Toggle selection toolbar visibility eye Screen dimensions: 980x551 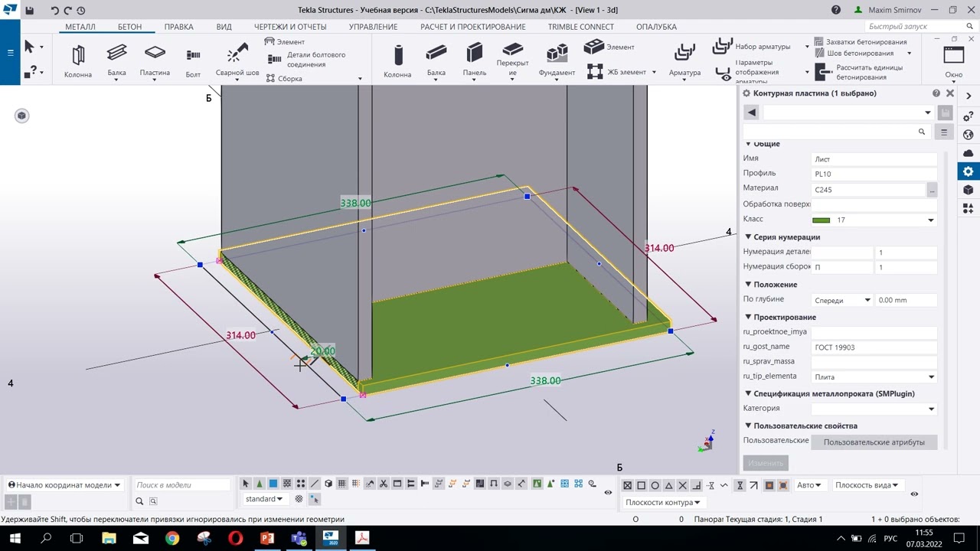(x=608, y=493)
